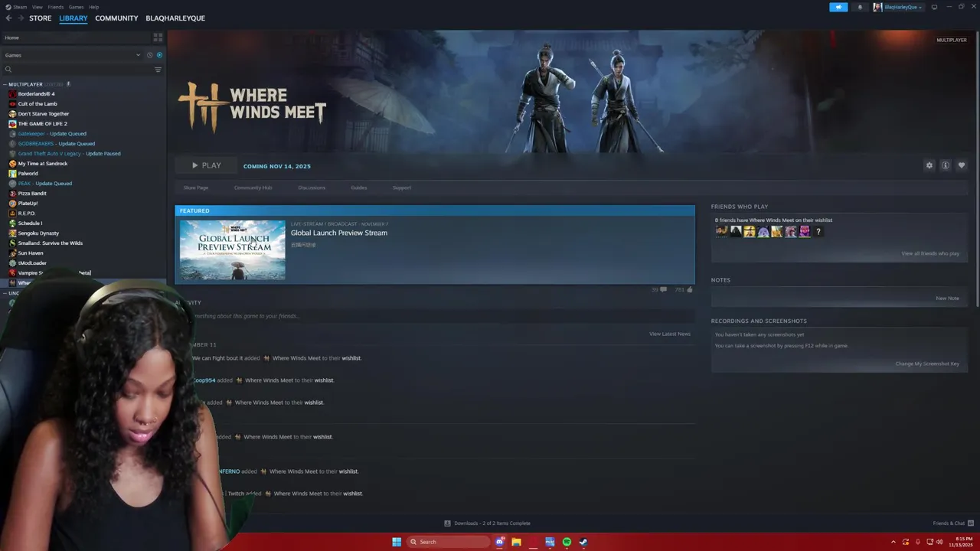Open Spotify from the taskbar
This screenshot has height=551, width=980.
[567, 542]
